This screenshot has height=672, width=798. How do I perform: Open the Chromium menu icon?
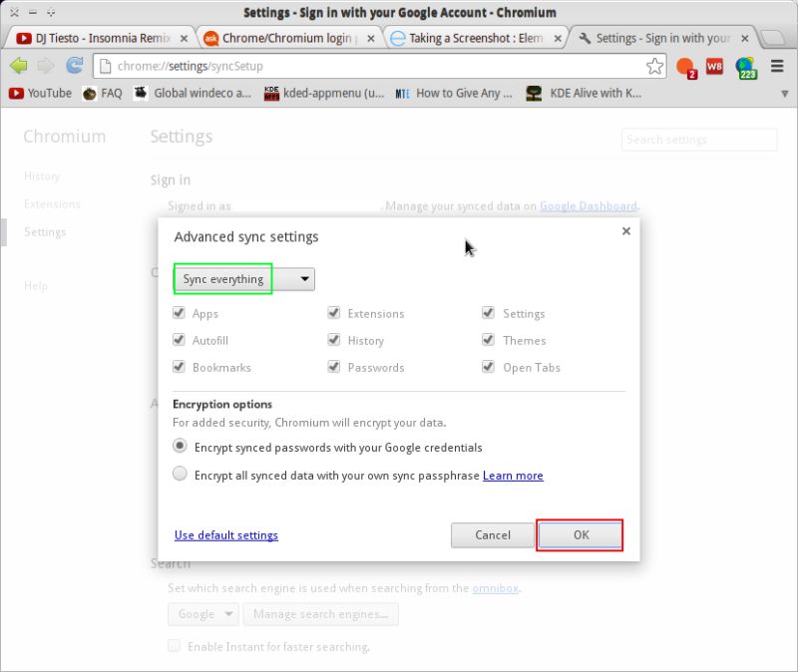[x=775, y=66]
